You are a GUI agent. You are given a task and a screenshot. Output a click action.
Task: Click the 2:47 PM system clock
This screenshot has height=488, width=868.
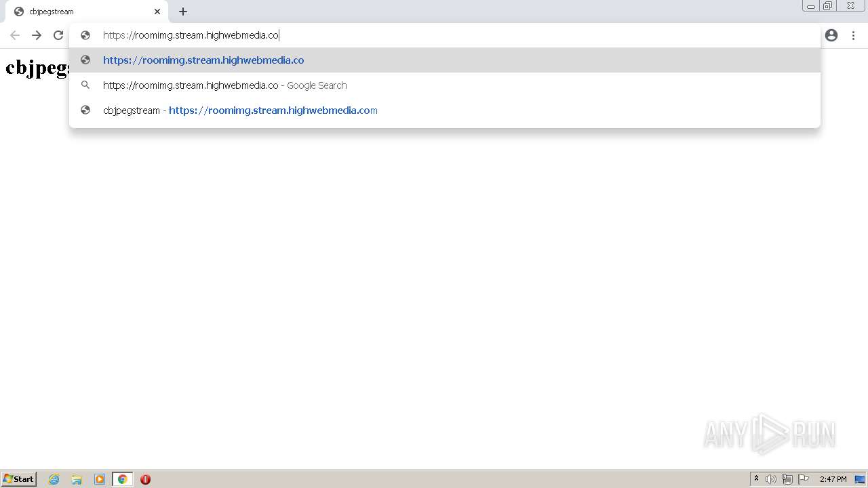coord(833,479)
